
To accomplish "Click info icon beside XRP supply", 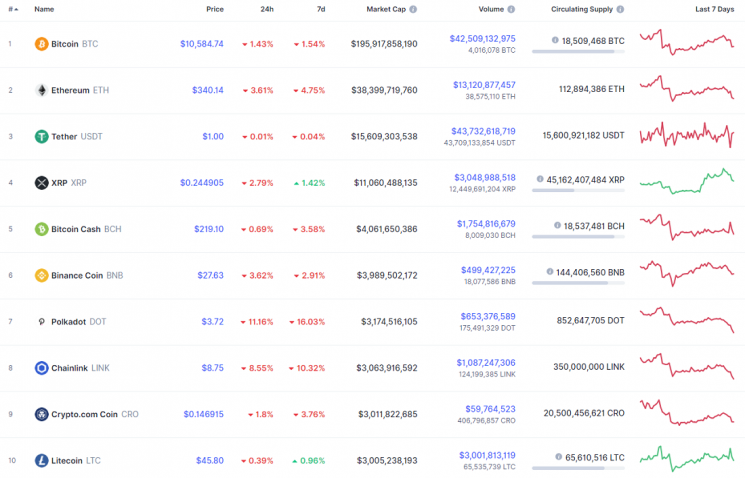I will pyautogui.click(x=540, y=179).
